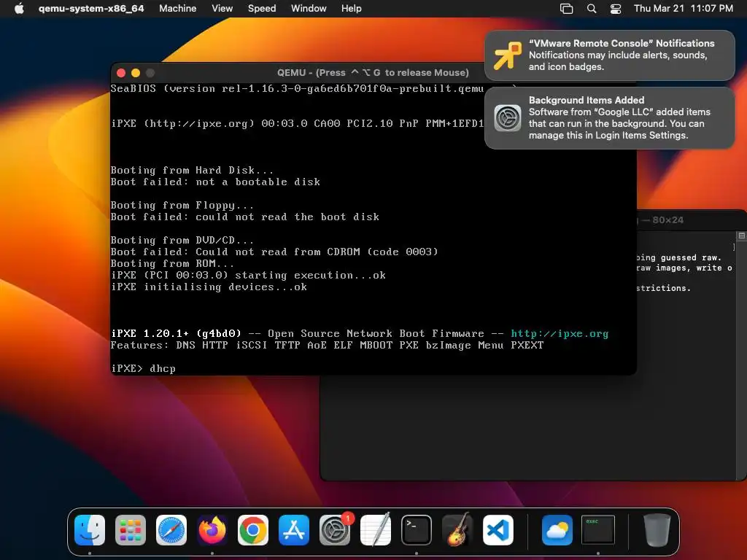The width and height of the screenshot is (747, 560).
Task: Minimize the QEMU window with yellow button
Action: 136,73
